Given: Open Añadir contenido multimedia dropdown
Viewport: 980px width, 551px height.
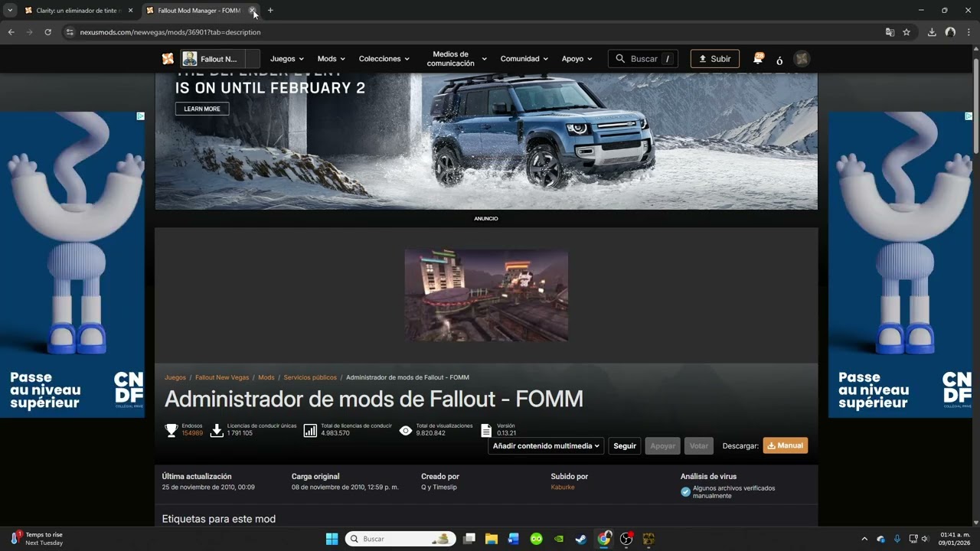Looking at the screenshot, I should tap(546, 445).
